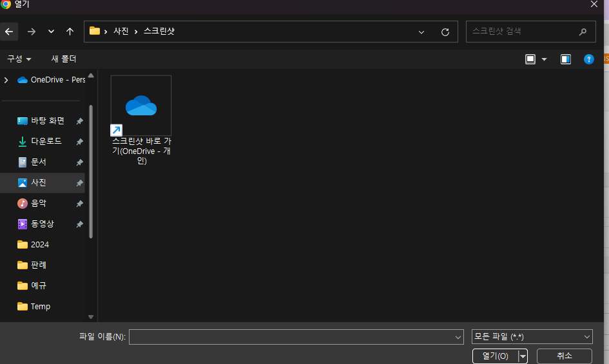Click the search magnifier icon
609x364 pixels.
(x=583, y=32)
